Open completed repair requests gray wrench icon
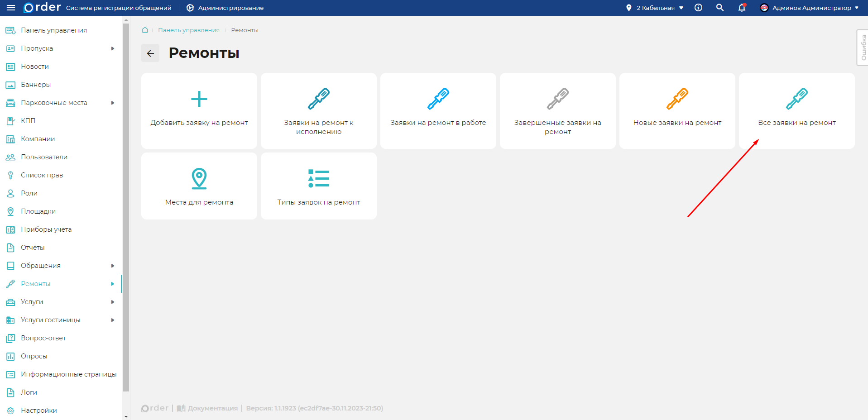 coord(557,99)
